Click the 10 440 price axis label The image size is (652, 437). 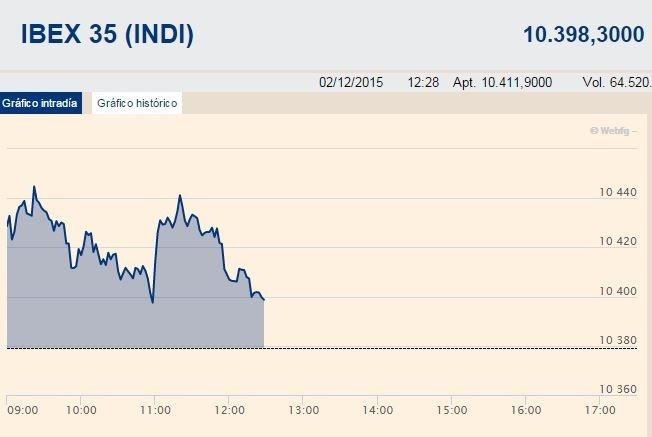point(618,192)
